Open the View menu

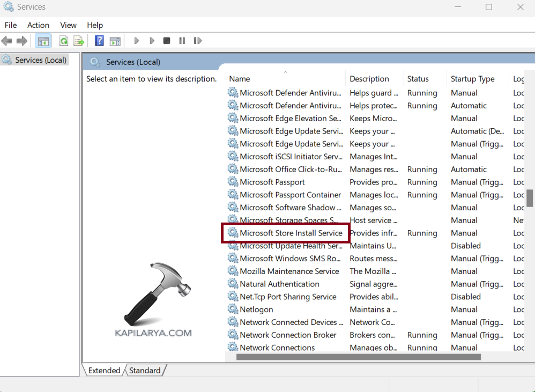(68, 25)
